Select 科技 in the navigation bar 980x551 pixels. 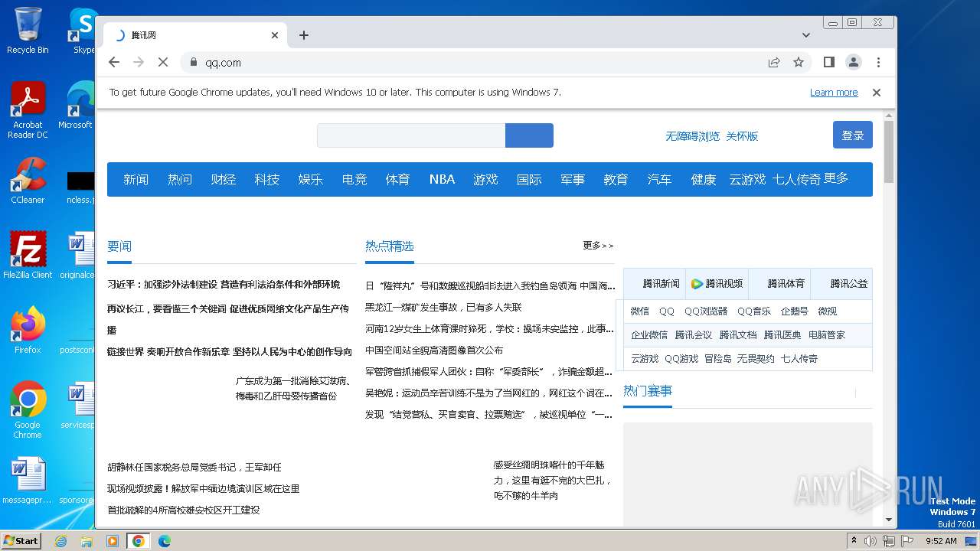267,179
